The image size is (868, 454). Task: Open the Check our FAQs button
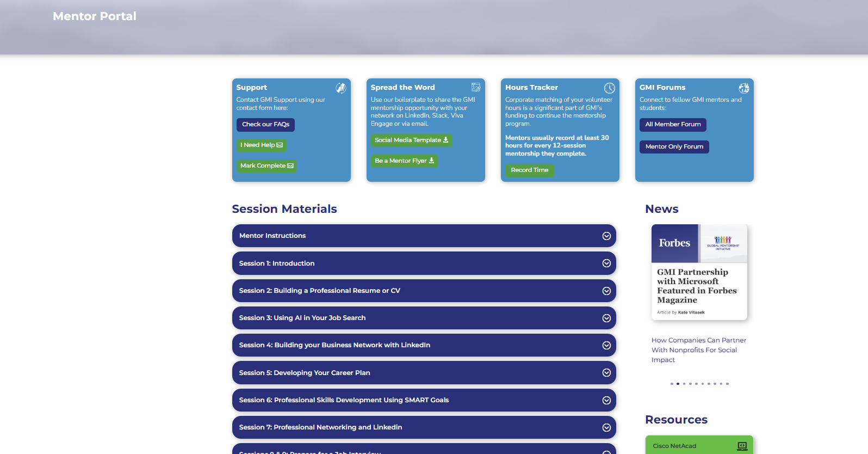[265, 125]
